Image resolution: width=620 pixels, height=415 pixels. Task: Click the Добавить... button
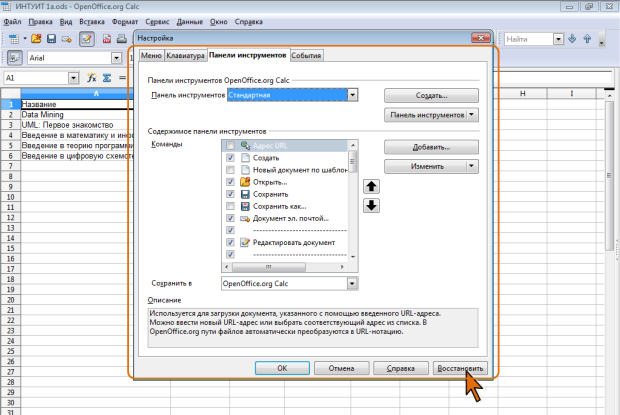pyautogui.click(x=430, y=147)
